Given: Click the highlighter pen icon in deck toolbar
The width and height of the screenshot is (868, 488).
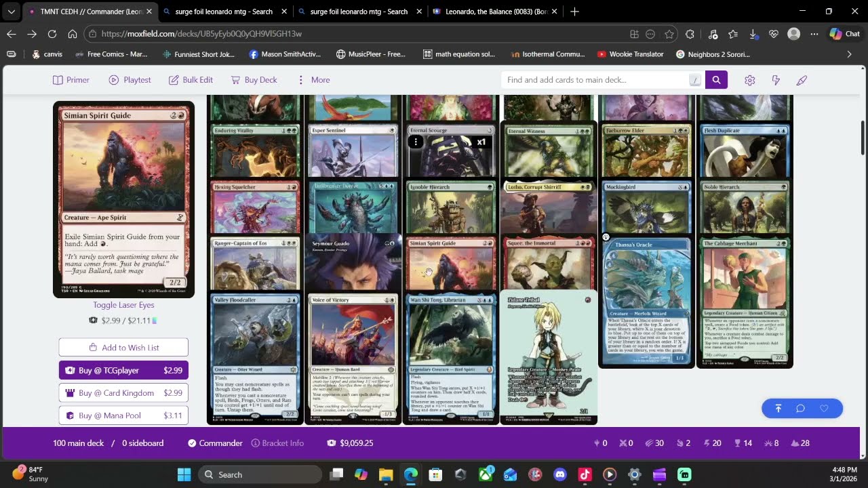Looking at the screenshot, I should [x=802, y=80].
